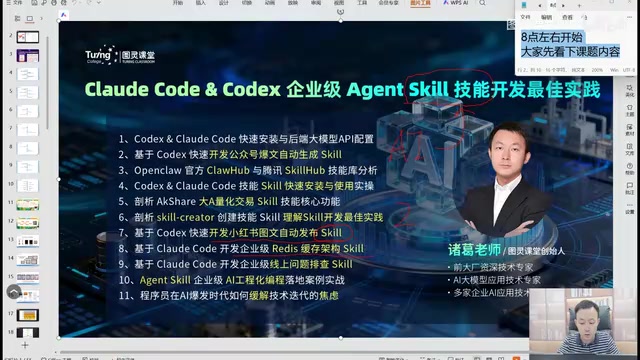The width and height of the screenshot is (640, 360).
Task: Click Notepad's tab scroll-right arrow
Action: (564, 5)
